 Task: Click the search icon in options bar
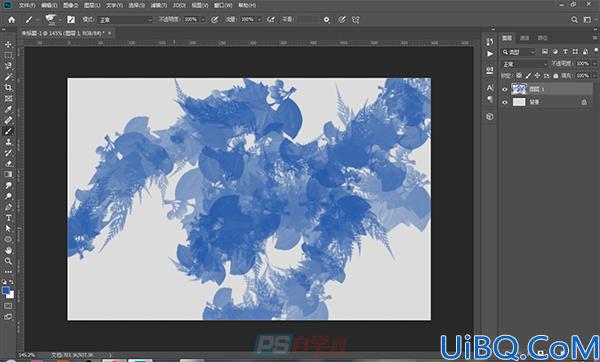574,20
